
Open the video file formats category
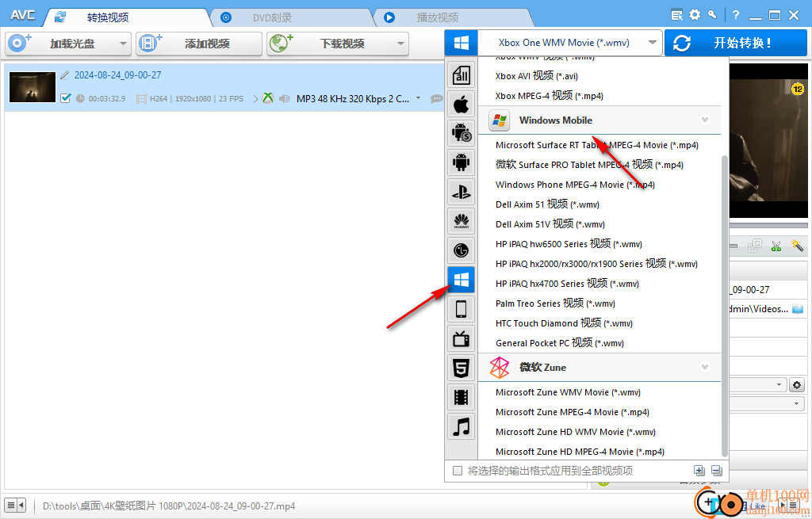tap(461, 398)
